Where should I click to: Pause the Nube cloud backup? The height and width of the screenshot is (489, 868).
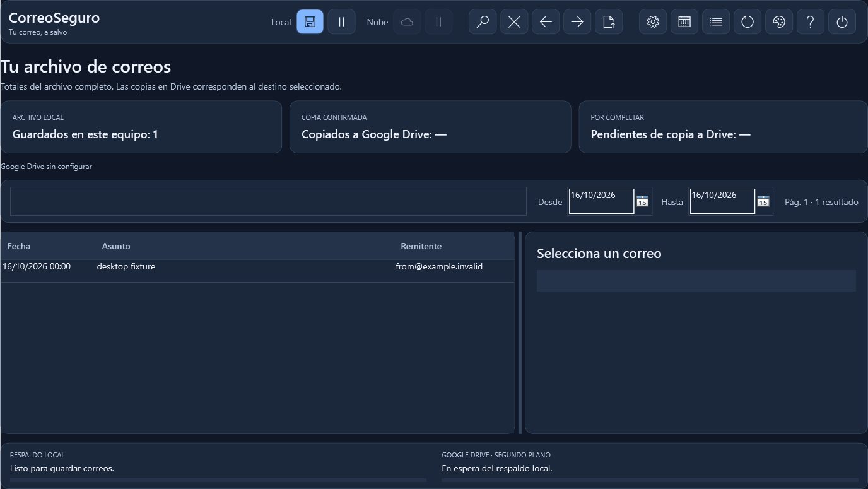point(438,22)
